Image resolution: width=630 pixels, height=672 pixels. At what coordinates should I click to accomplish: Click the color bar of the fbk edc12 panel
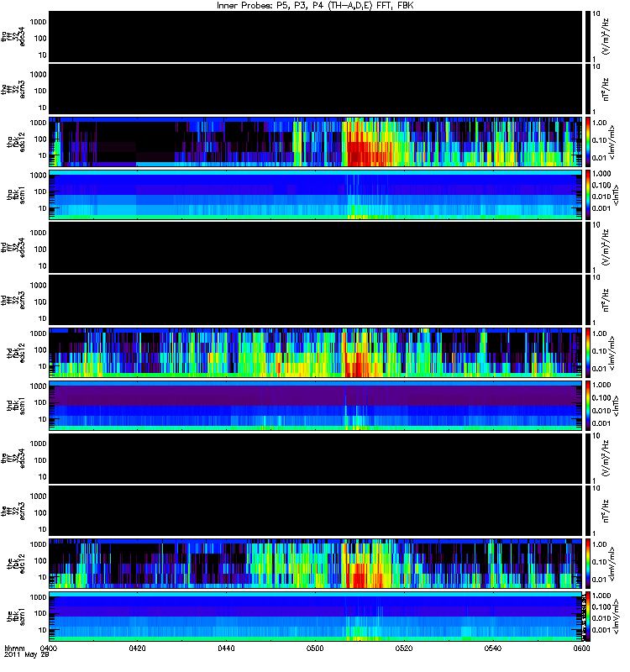[x=587, y=563]
